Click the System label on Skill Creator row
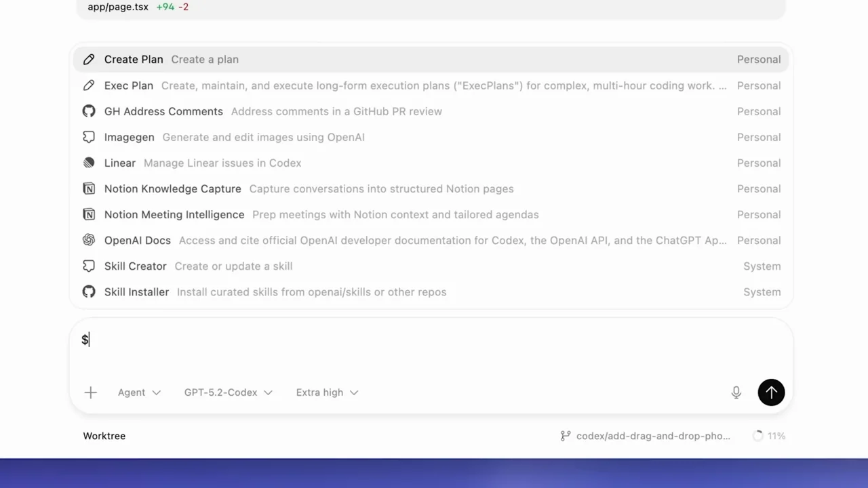This screenshot has height=488, width=868. [x=762, y=266]
